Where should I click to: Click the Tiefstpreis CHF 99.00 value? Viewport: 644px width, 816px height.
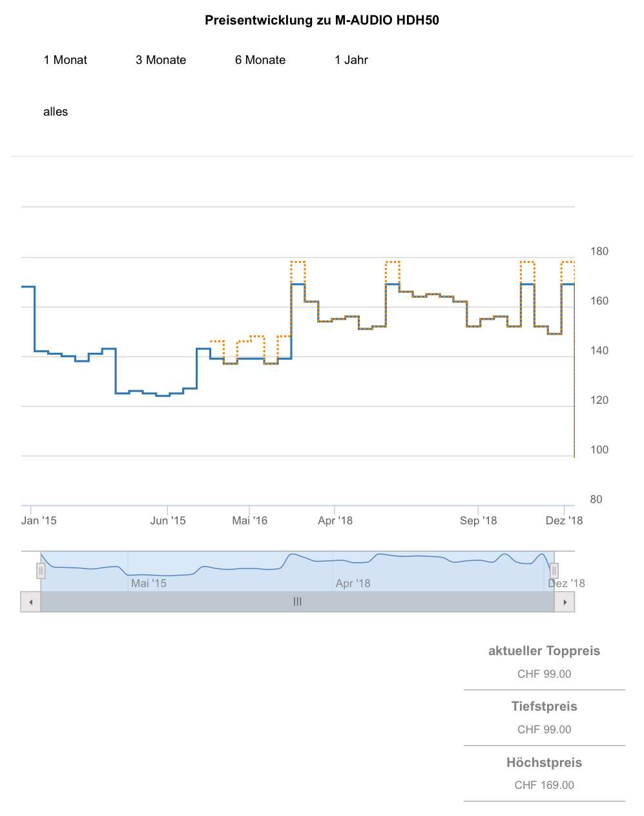click(x=544, y=729)
